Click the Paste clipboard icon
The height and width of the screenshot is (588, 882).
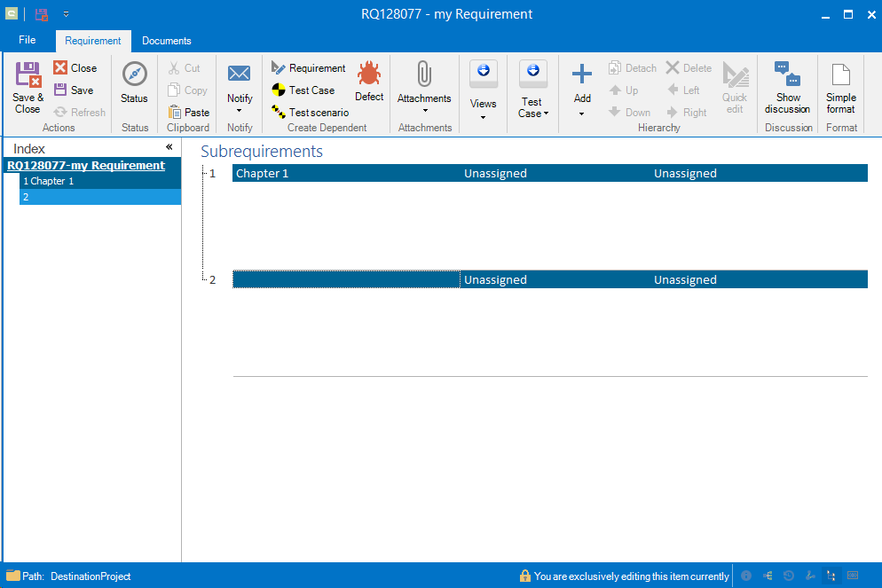pyautogui.click(x=176, y=113)
